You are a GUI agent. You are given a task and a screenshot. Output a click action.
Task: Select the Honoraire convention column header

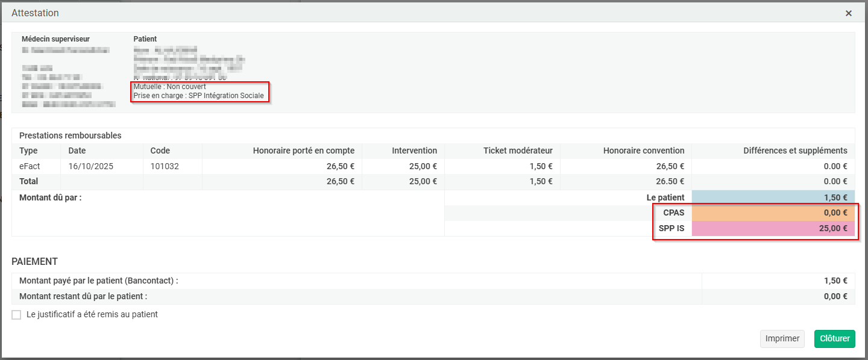pos(643,151)
